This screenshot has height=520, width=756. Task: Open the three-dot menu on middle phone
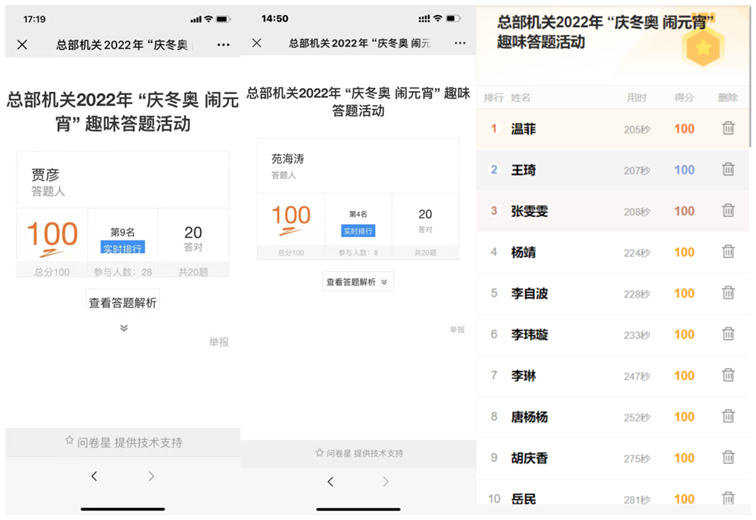click(456, 43)
